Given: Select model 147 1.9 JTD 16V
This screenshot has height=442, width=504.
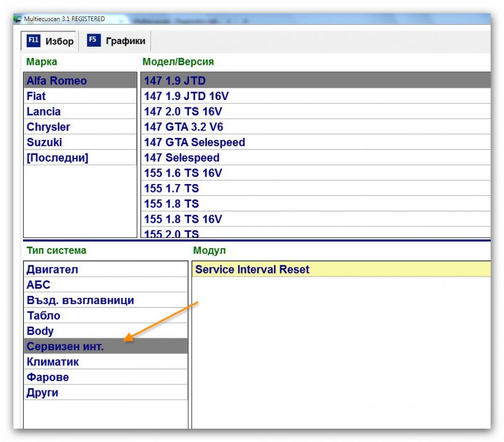Looking at the screenshot, I should click(186, 96).
